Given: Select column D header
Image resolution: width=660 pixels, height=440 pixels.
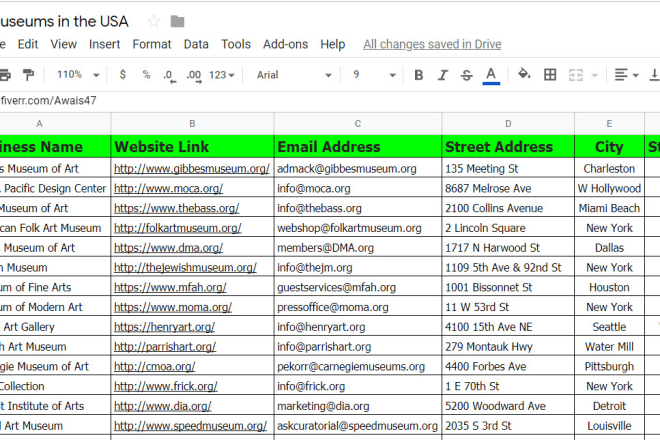Looking at the screenshot, I should (508, 124).
